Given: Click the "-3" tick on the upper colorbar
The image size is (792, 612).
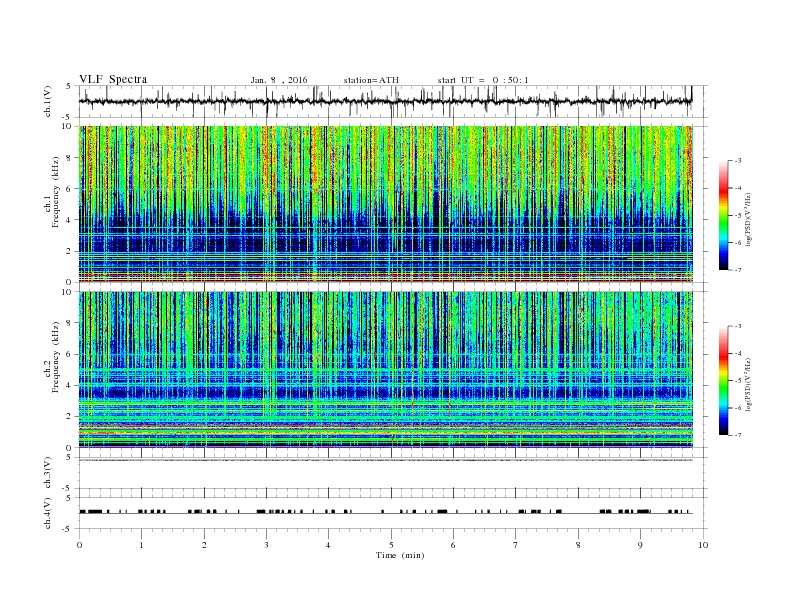Looking at the screenshot, I should (x=738, y=161).
